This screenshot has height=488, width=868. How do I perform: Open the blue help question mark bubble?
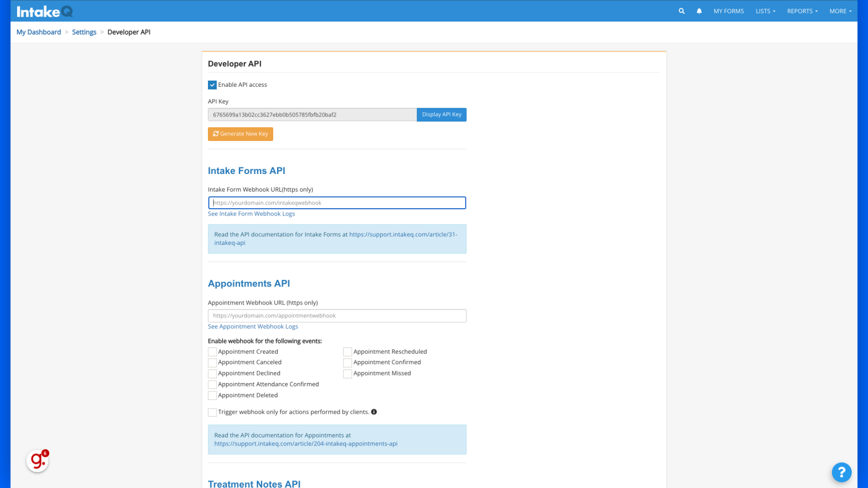tap(841, 472)
